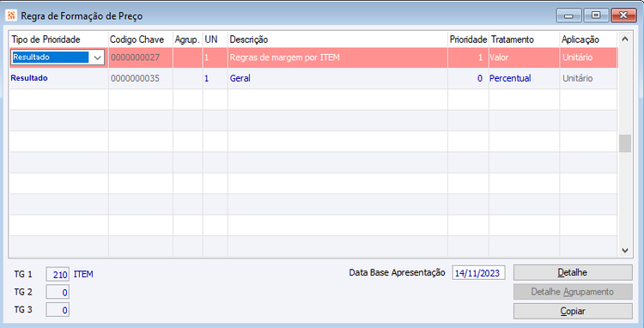Click the vertical scrollbar thumb
Viewport: 644px width, 328px height.
[x=625, y=143]
